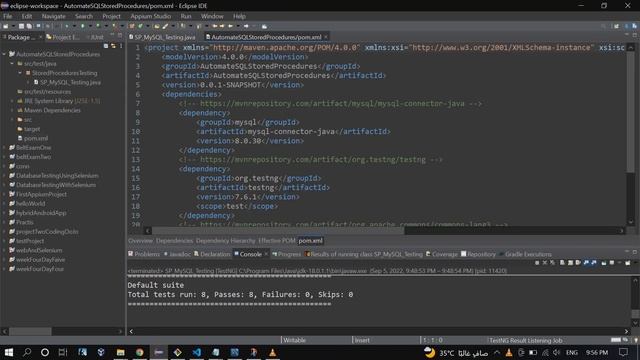Expand the DatabaseTestingUsingSelenium project node
This screenshot has width=640, height=360.
[x=4, y=176]
